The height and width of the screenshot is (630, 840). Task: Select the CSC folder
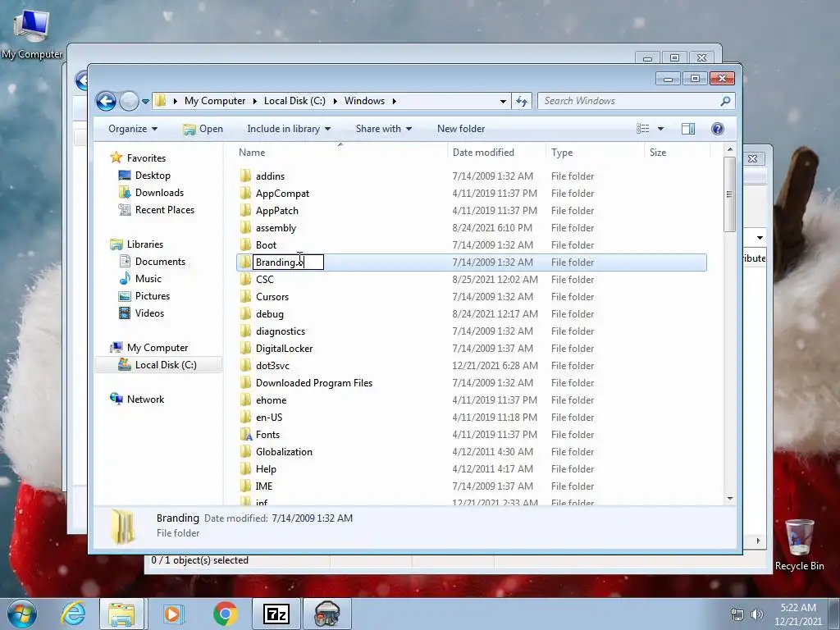(x=265, y=280)
